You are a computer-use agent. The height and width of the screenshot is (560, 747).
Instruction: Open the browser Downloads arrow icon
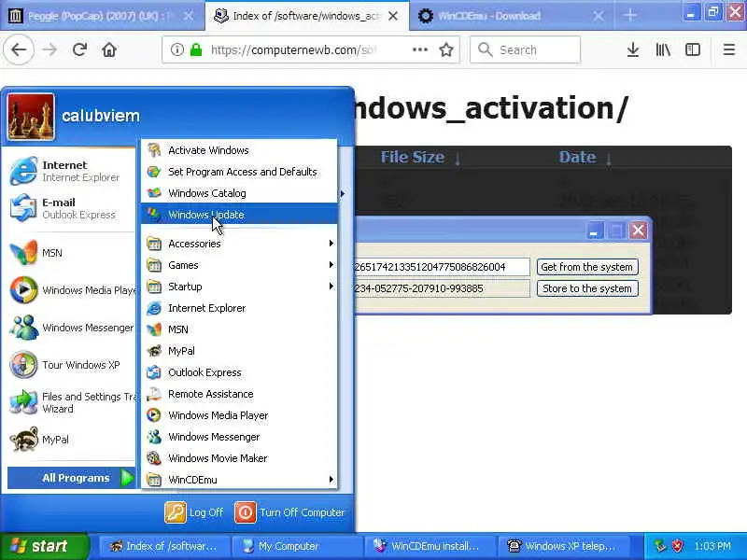[633, 49]
